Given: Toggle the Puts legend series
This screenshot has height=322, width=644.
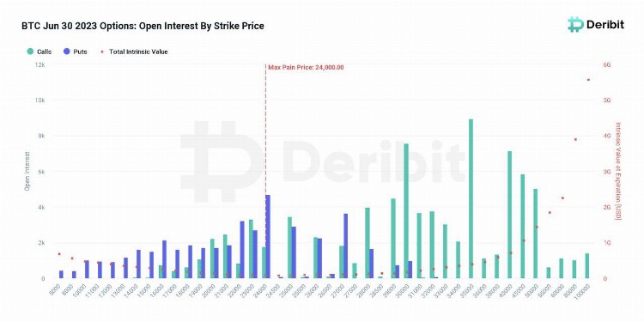Looking at the screenshot, I should pyautogui.click(x=76, y=52).
